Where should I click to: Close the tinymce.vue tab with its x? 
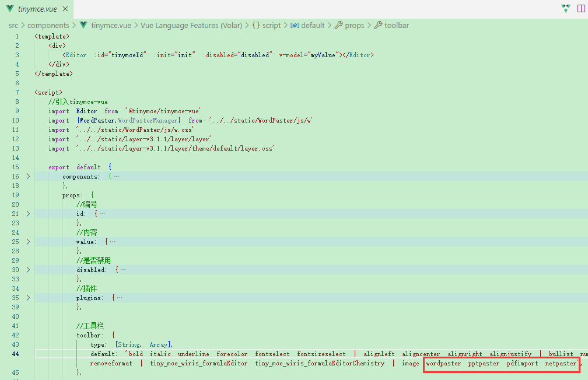click(x=64, y=9)
